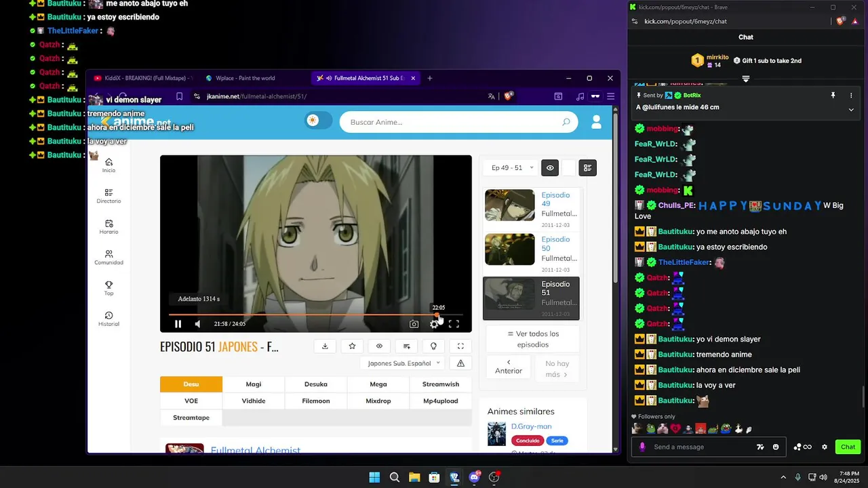Seek the video using the progress bar

click(316, 314)
